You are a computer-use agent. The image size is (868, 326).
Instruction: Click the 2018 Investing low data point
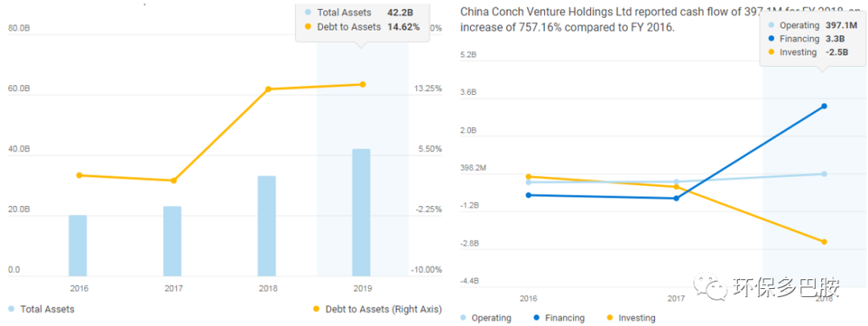(825, 241)
